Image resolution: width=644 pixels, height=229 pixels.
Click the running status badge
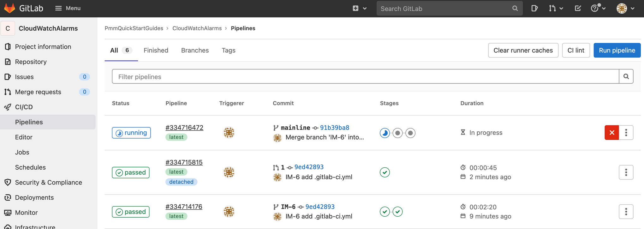pos(131,133)
